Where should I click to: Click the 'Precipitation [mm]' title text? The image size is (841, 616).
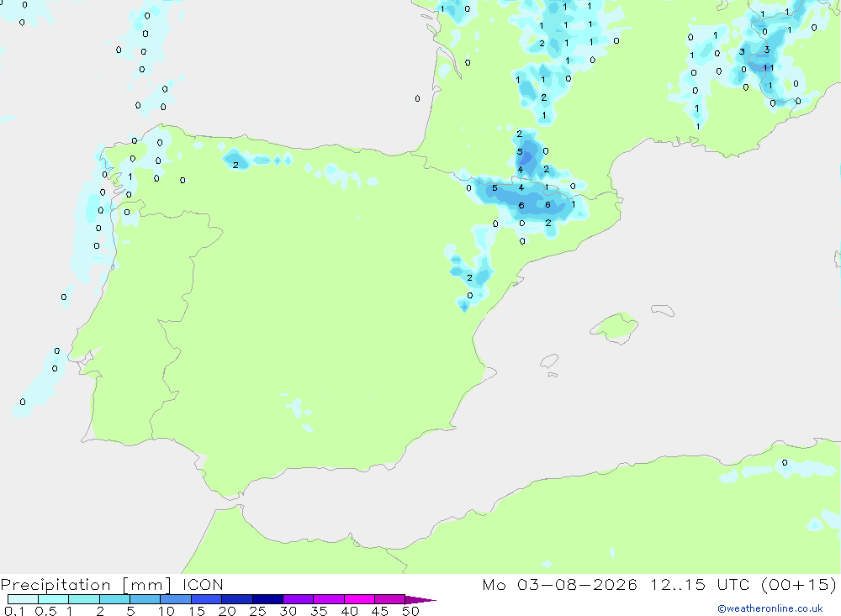(86, 585)
